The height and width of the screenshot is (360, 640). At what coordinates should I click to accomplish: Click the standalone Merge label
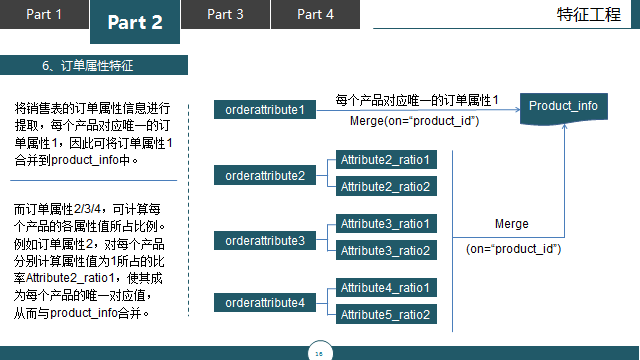click(x=511, y=224)
